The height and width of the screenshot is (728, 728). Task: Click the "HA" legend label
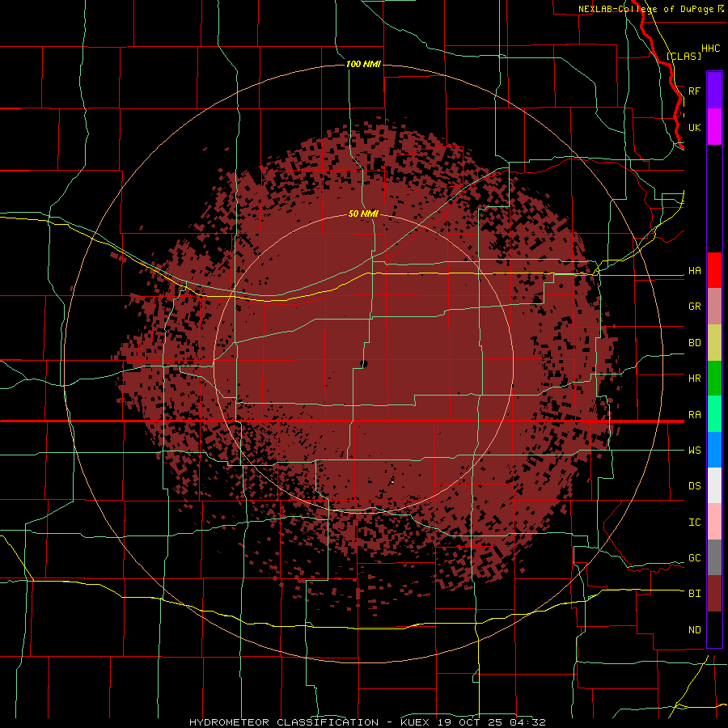(694, 271)
